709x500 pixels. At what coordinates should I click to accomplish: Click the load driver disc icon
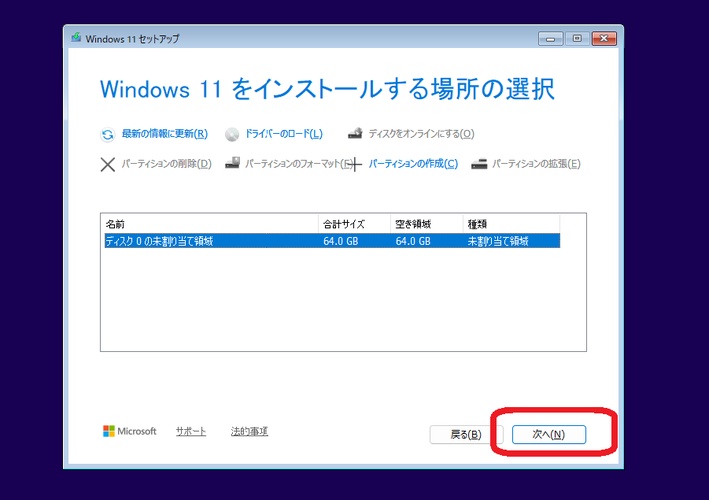tap(232, 134)
